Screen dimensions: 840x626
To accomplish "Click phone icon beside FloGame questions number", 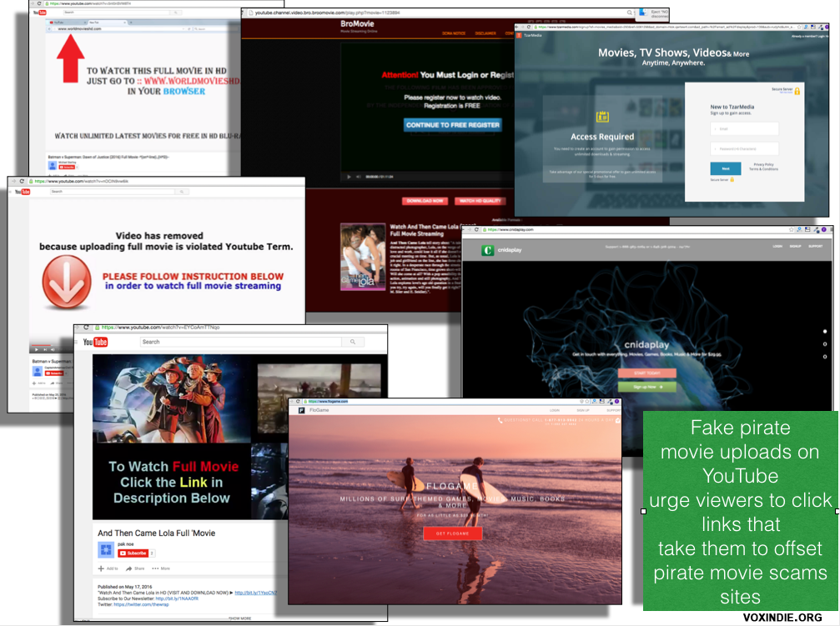I will coord(500,420).
